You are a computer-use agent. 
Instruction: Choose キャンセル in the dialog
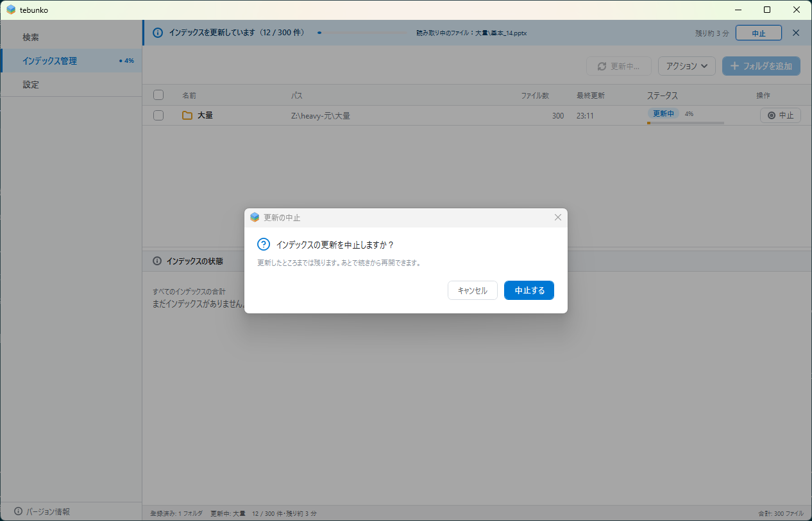[x=473, y=290]
